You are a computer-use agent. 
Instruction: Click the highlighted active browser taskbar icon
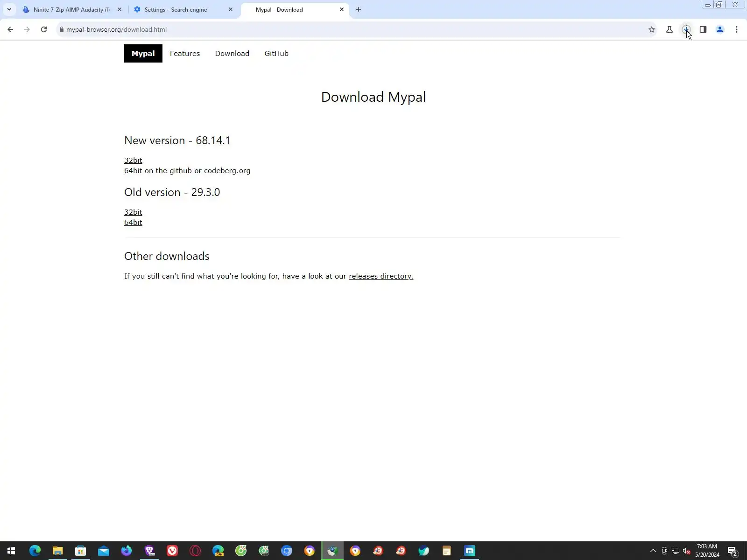332,551
